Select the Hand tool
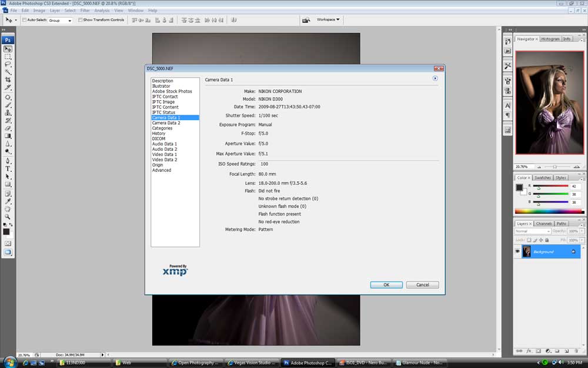 click(8, 209)
